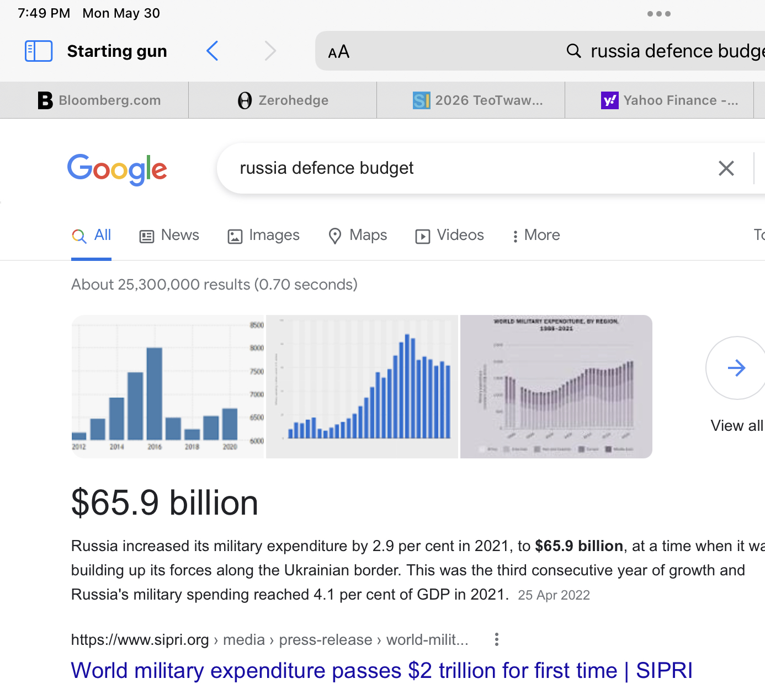Image resolution: width=765 pixels, height=700 pixels.
Task: Tap the forward navigation arrow
Action: [270, 51]
